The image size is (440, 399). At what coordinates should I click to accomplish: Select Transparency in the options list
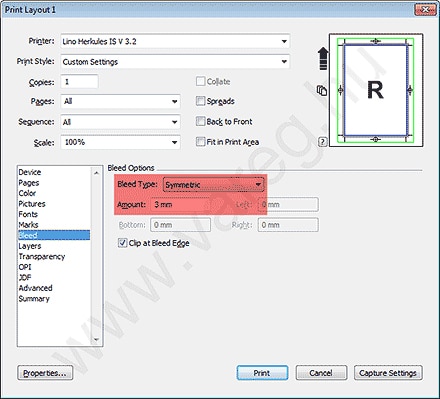pos(54,256)
